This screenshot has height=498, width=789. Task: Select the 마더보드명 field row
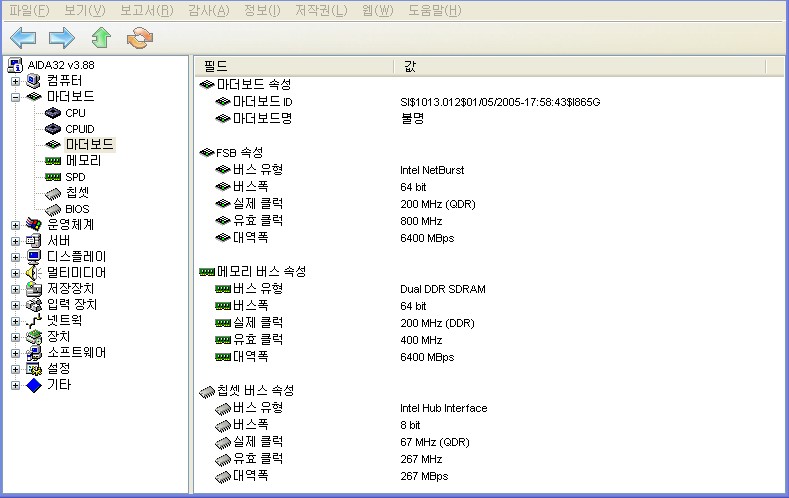pyautogui.click(x=262, y=119)
